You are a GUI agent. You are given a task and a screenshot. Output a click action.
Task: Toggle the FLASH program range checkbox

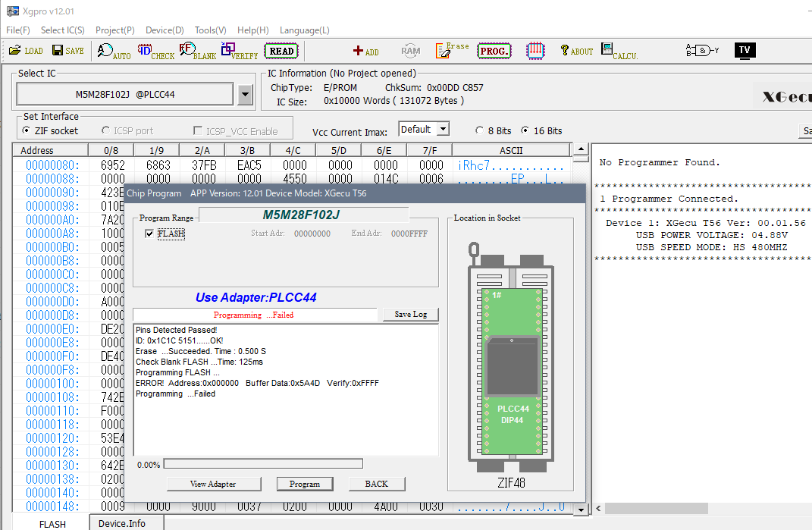(x=149, y=234)
